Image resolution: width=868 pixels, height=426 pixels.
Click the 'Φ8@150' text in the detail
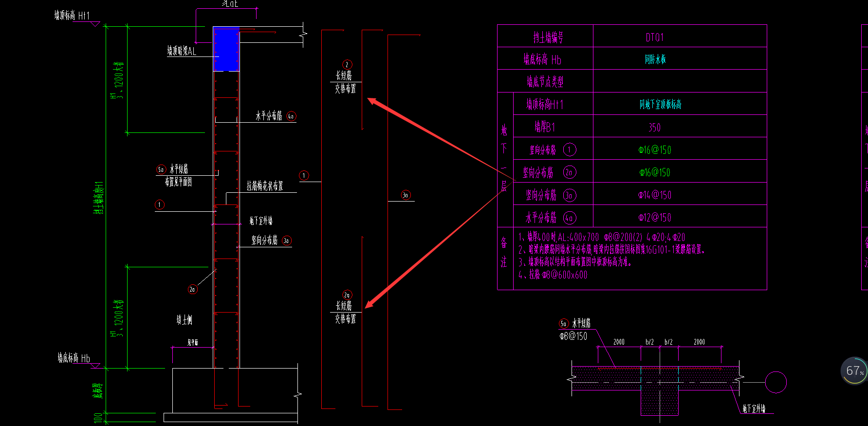point(573,336)
